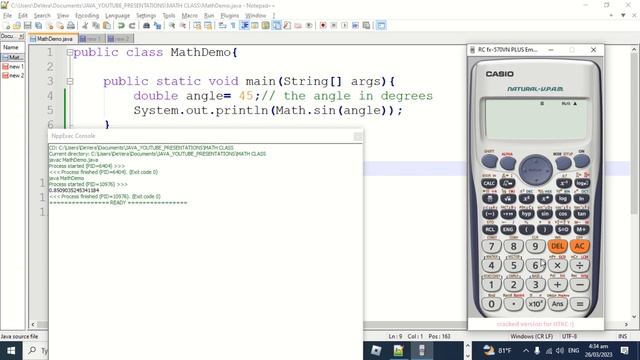640x360 pixels.
Task: Open the Language menu
Action: point(118,16)
